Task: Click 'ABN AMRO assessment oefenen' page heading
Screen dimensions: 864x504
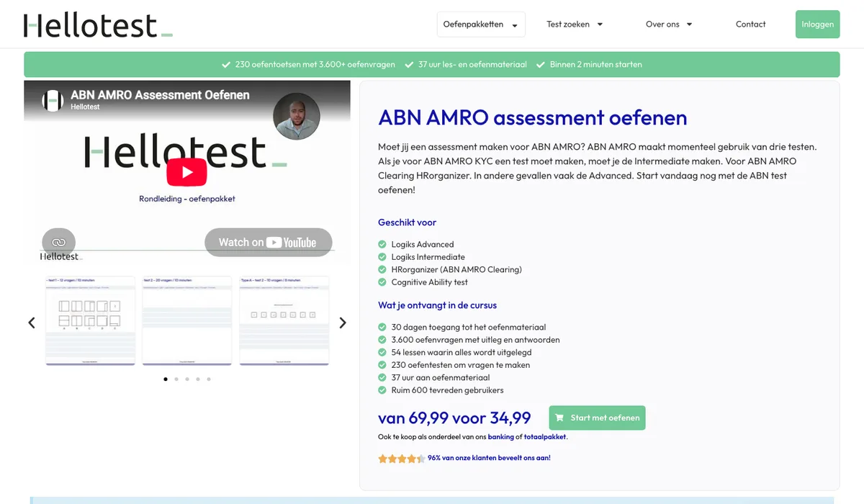Action: point(533,117)
